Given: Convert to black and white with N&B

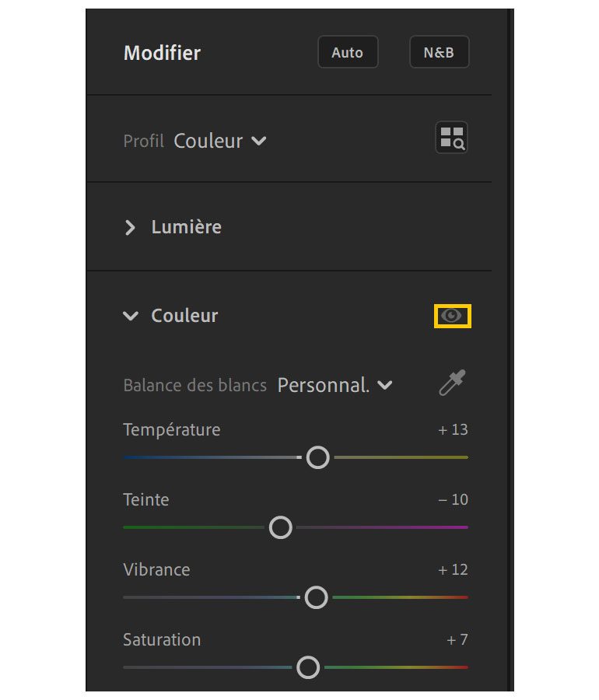Looking at the screenshot, I should pos(439,53).
